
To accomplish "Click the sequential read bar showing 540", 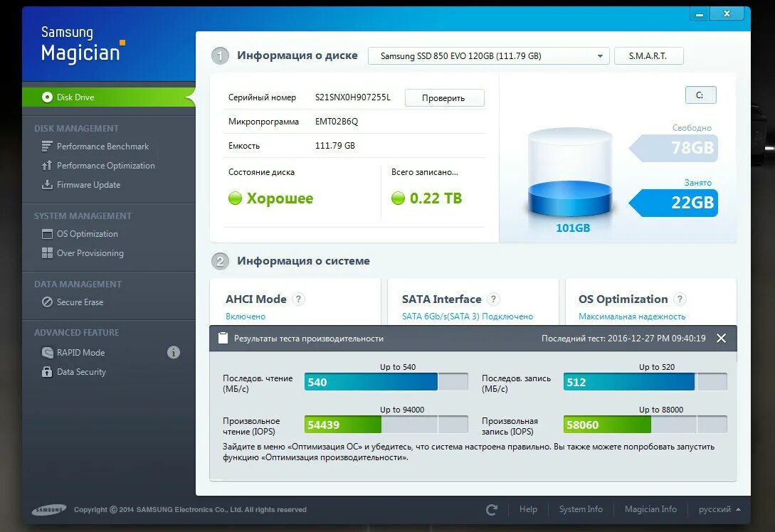I will 386,382.
